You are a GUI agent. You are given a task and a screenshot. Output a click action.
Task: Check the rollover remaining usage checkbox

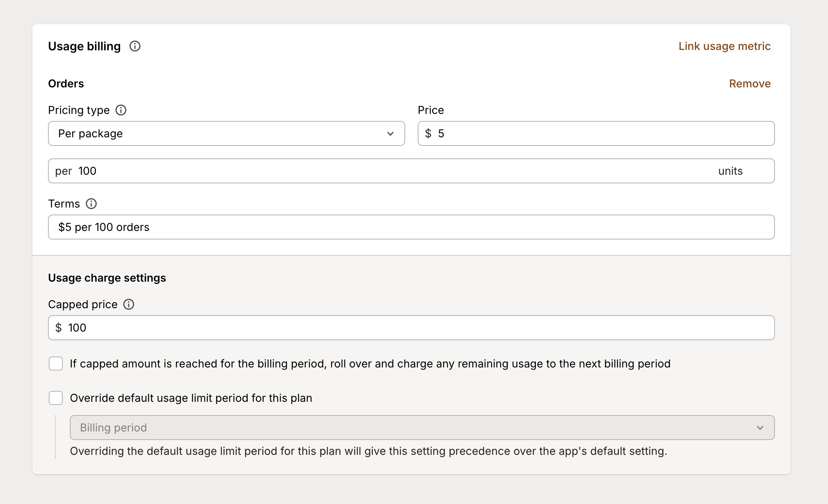pos(56,364)
